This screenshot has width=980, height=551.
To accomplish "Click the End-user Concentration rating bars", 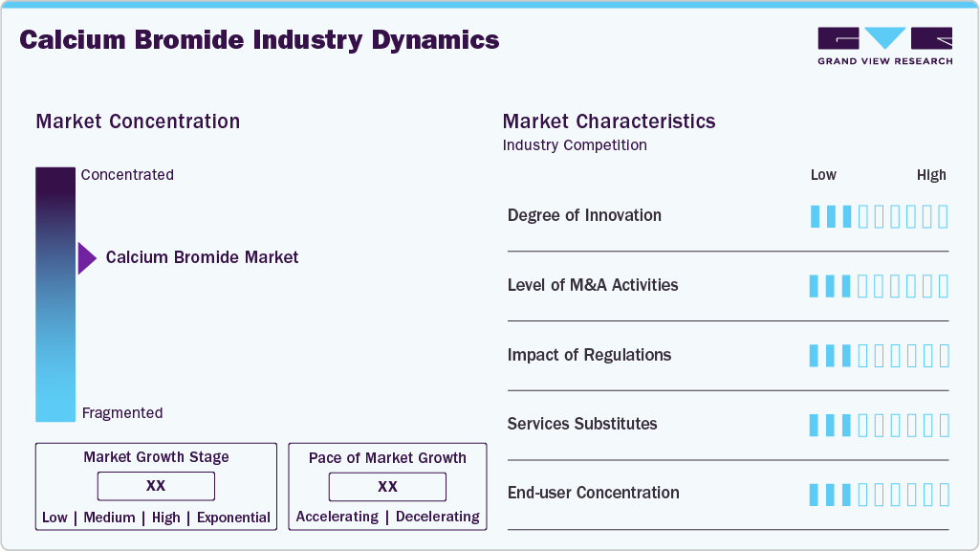I will 879,494.
